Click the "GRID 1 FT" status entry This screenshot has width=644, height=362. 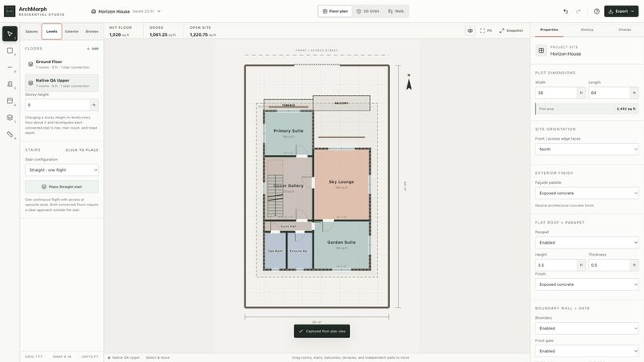coord(34,356)
